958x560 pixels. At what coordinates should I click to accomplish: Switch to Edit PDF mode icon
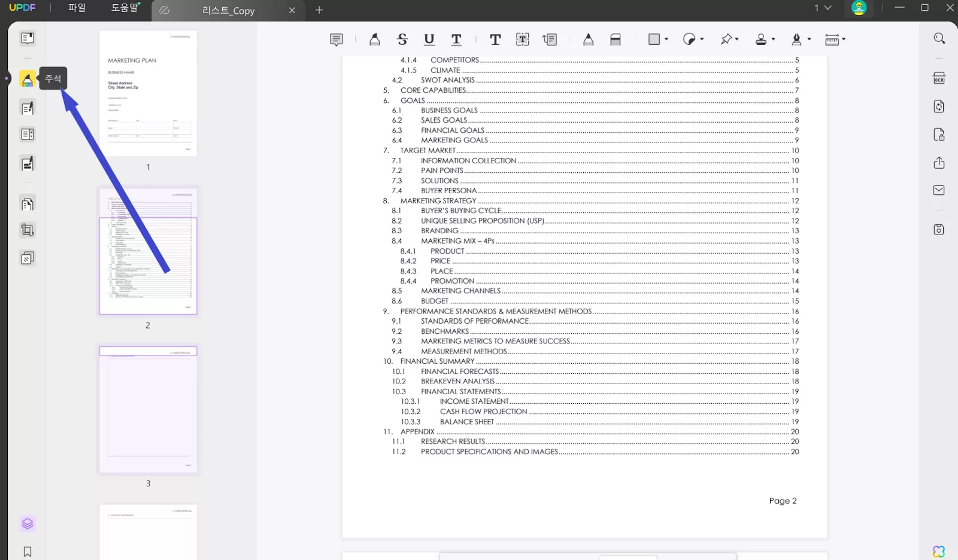coord(28,108)
